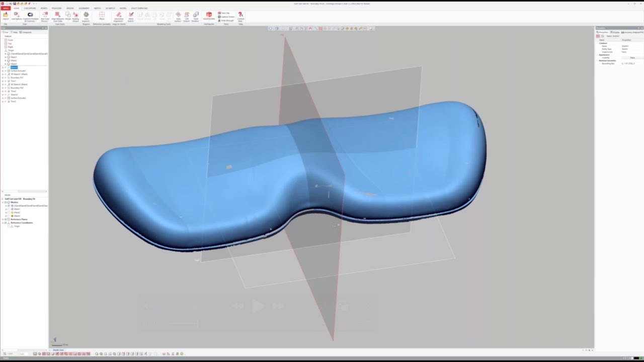This screenshot has width=644, height=362.
Task: Launch Creaform Portable 3D Scanners tool
Action: (x=30, y=17)
